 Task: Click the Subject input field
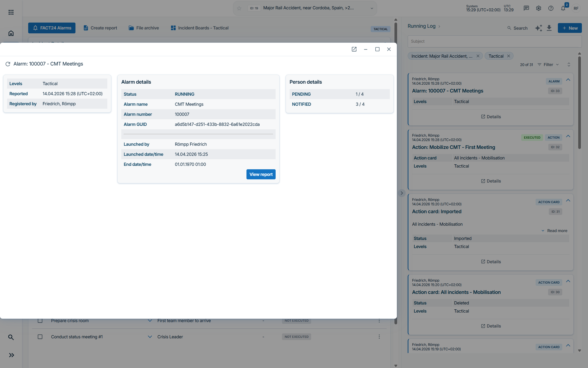tap(494, 41)
